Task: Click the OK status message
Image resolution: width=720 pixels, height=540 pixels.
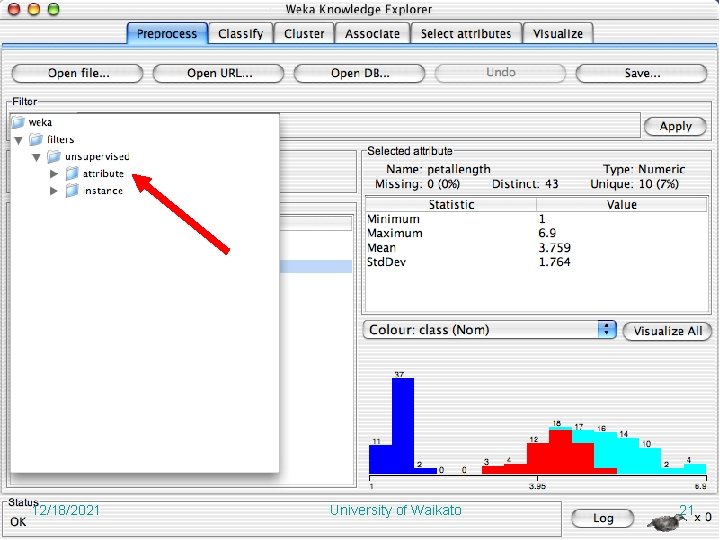Action: [x=18, y=522]
